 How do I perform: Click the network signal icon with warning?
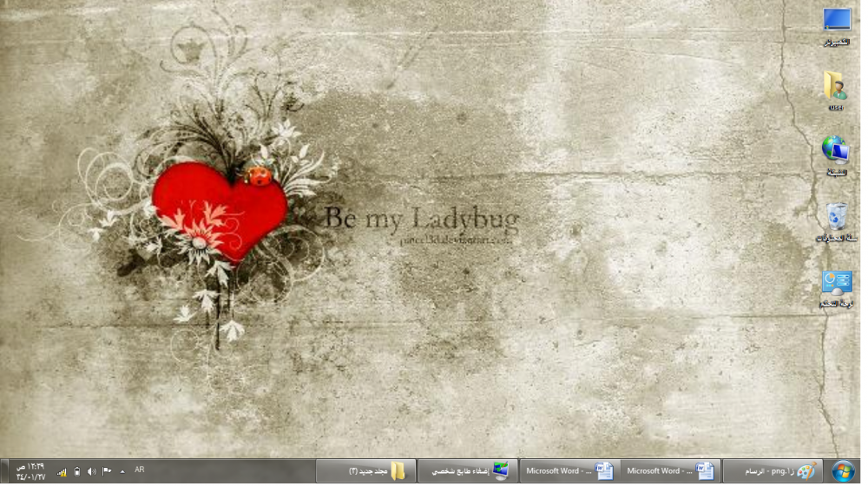pos(62,471)
